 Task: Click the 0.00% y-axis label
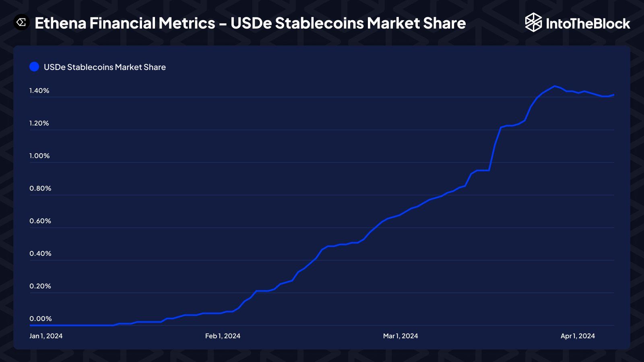[41, 319]
